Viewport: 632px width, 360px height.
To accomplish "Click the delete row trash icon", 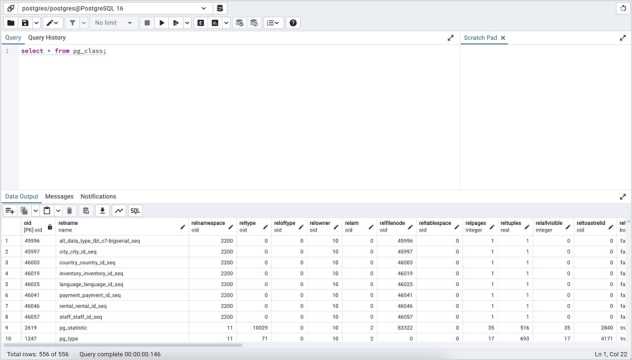I will 69,211.
